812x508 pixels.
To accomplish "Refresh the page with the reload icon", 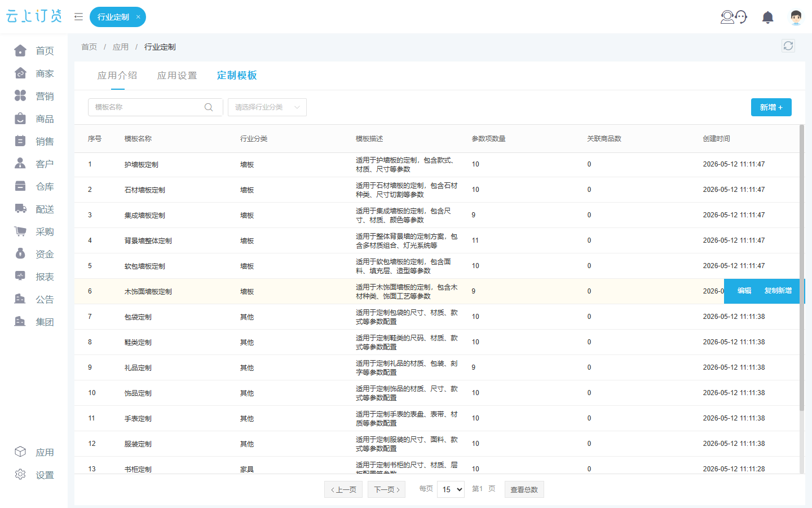I will click(788, 46).
